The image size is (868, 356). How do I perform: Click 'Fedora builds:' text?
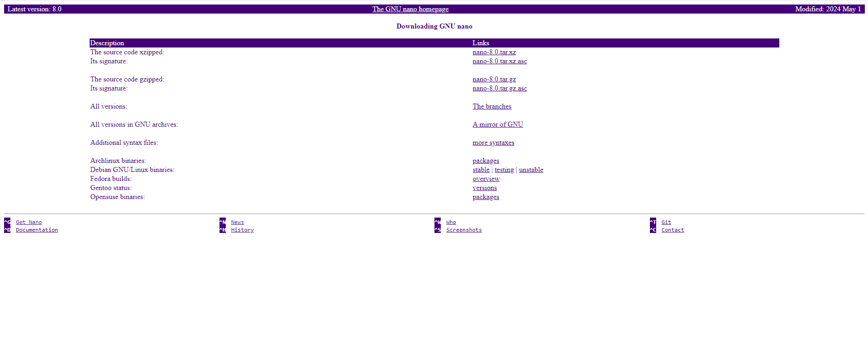point(111,179)
